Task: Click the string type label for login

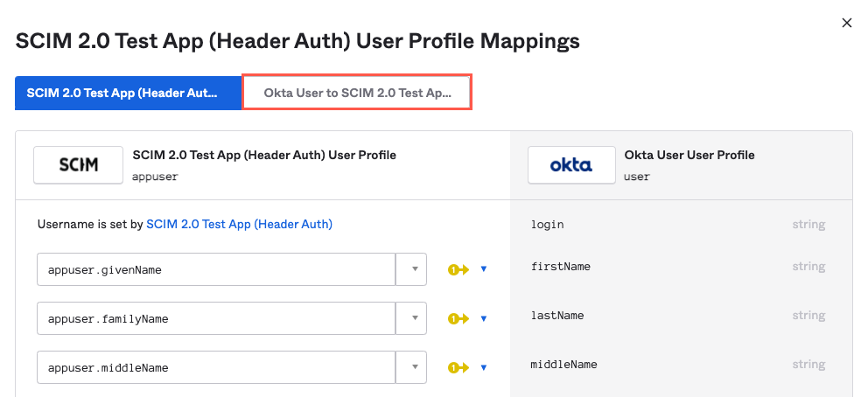Action: tap(808, 225)
